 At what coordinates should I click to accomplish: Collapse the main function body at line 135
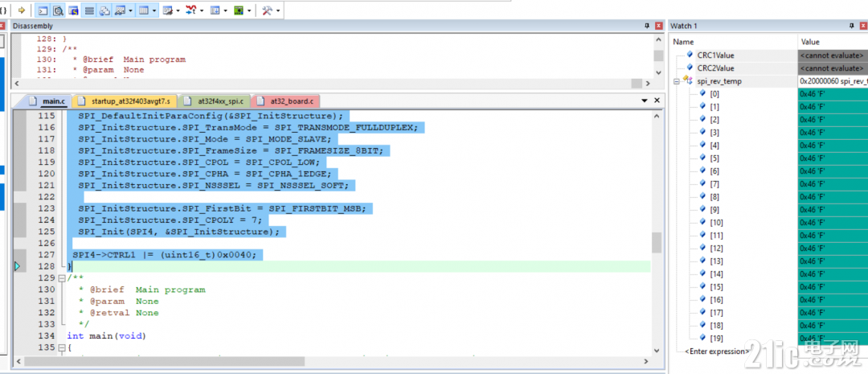(61, 348)
